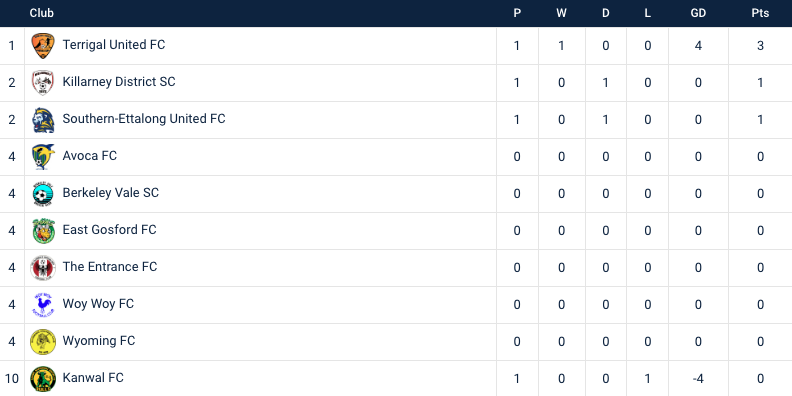Click Woy Woy FC blue rooster logo

tap(43, 305)
